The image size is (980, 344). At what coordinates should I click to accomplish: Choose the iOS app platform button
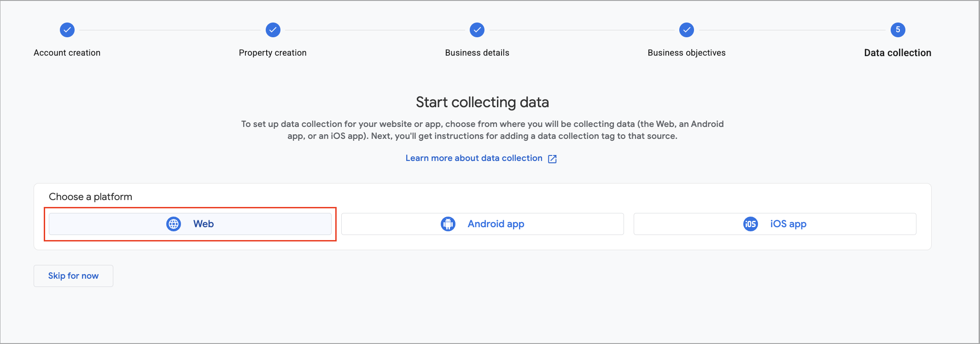tap(775, 224)
